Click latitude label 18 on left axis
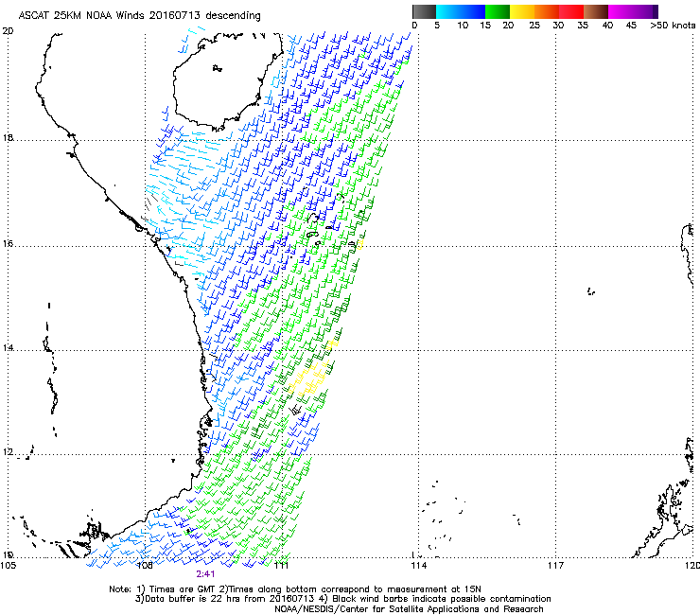The width and height of the screenshot is (700, 615). point(8,137)
